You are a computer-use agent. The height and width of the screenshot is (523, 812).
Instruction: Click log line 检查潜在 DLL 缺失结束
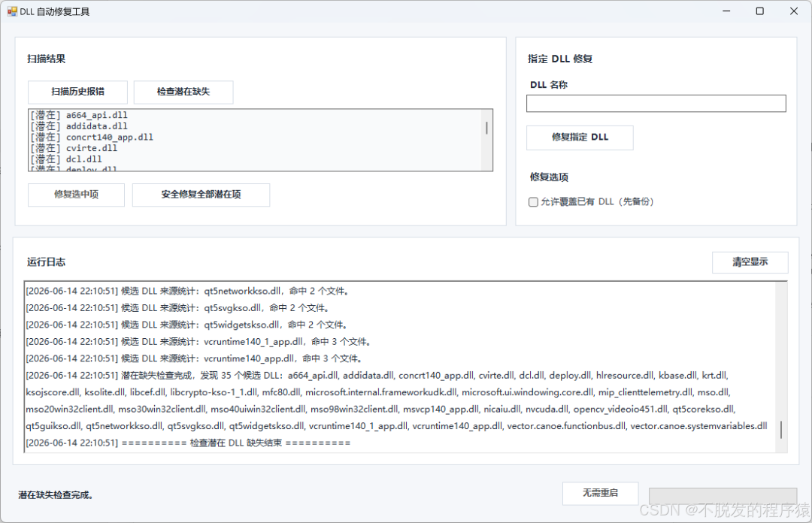pos(189,443)
